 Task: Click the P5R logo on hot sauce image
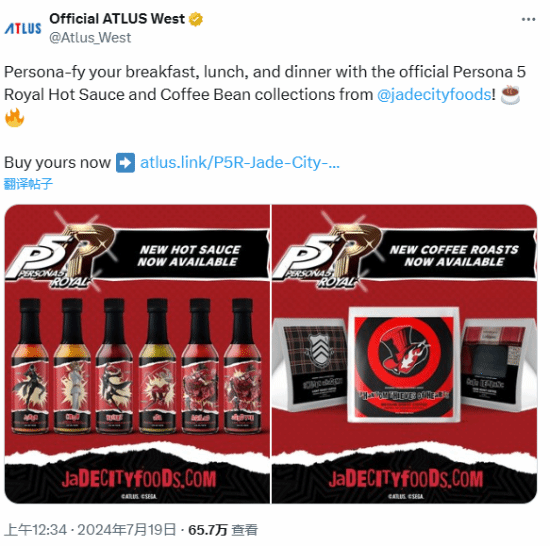(x=60, y=256)
